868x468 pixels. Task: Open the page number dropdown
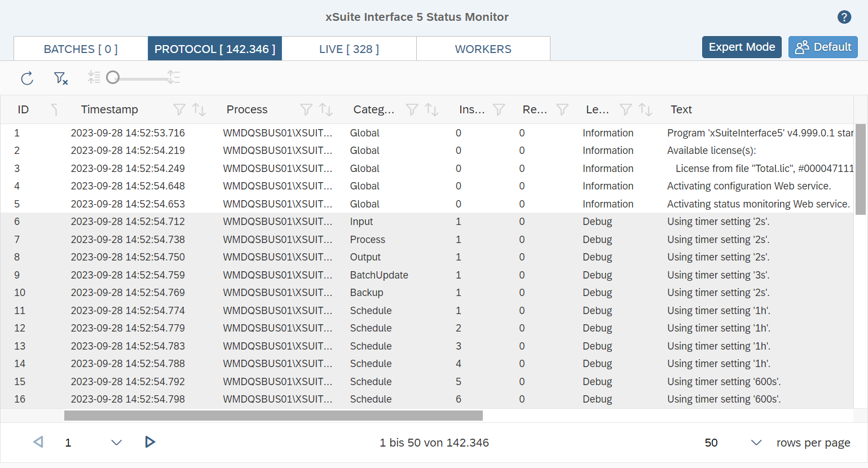116,443
